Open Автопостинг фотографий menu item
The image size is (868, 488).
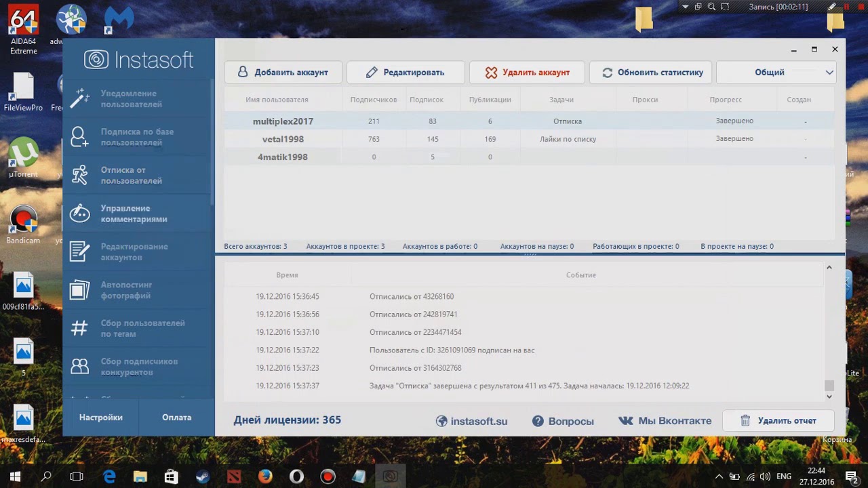click(x=138, y=290)
